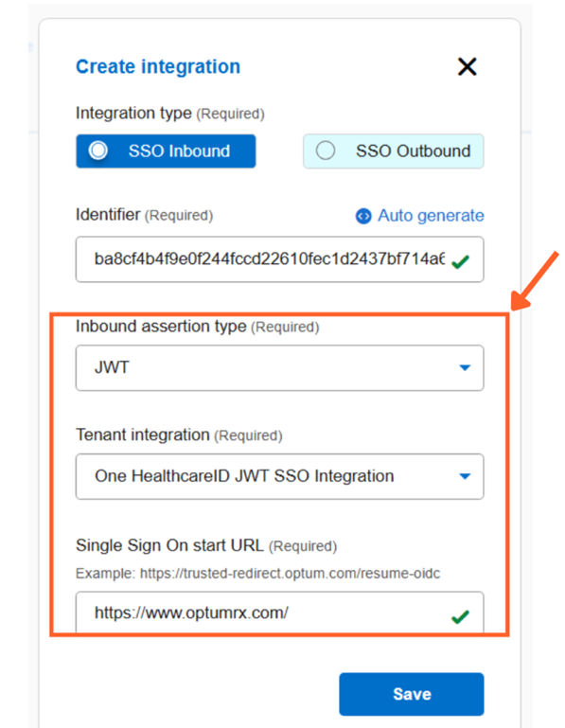Viewport: 565px width, 728px height.
Task: Click the Auto generate code icon
Action: point(363,216)
